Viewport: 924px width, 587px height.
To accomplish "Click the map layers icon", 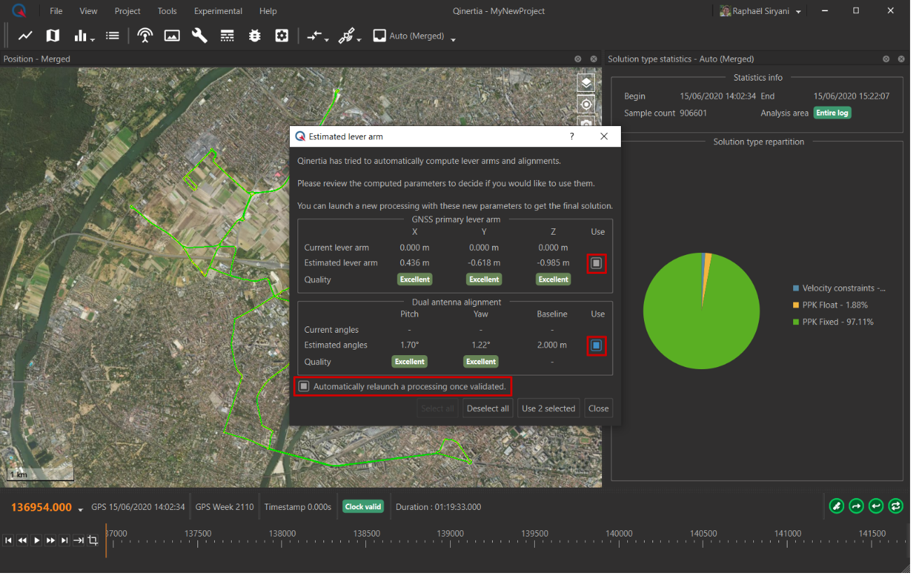I will [x=586, y=83].
